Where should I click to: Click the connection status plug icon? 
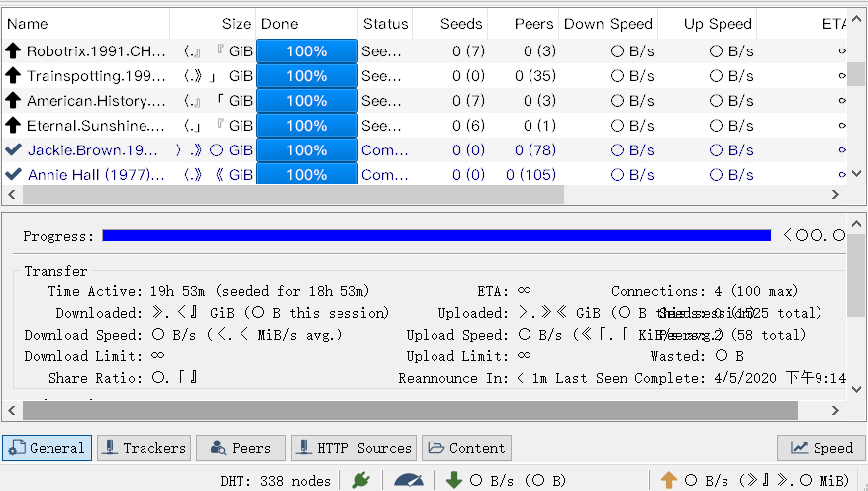(x=361, y=480)
